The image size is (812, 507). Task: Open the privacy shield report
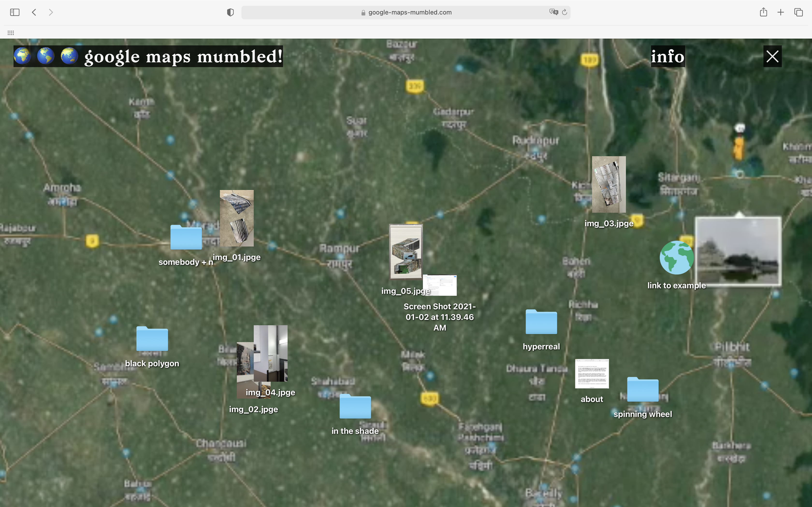point(230,12)
